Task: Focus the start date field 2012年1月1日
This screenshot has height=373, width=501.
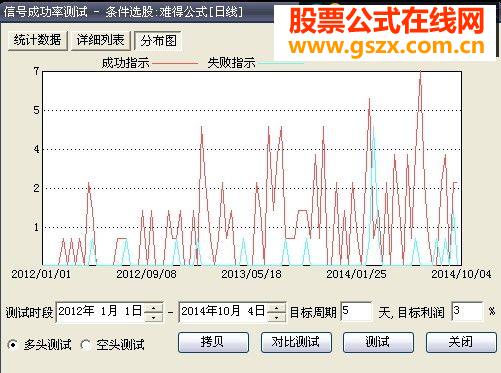Action: (x=101, y=312)
